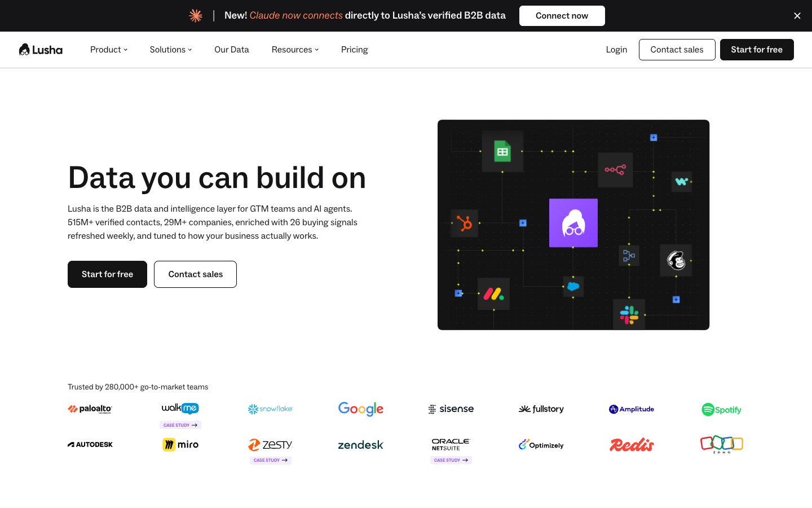Click the Amplitude logo
Image resolution: width=812 pixels, height=508 pixels.
coord(632,409)
